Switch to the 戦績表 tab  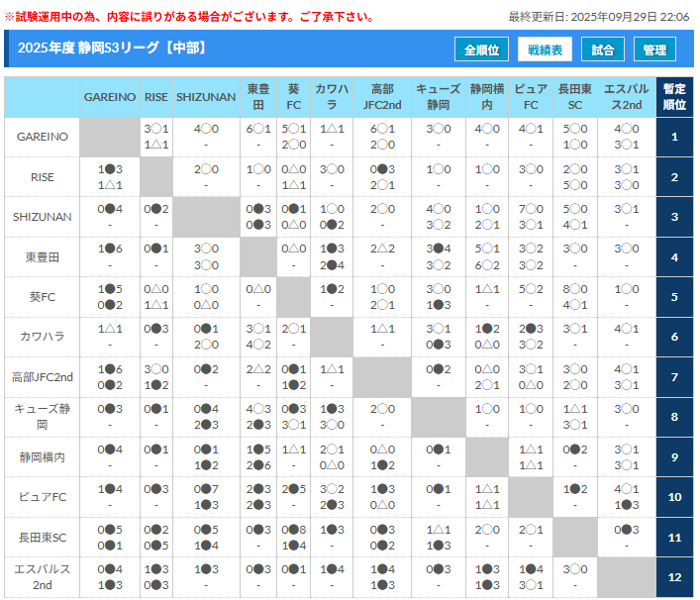click(546, 50)
